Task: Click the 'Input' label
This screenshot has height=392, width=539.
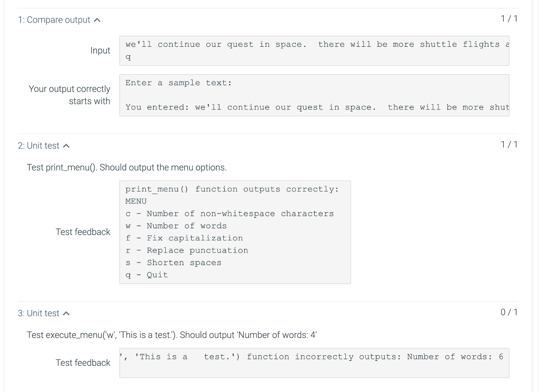Action: coord(100,51)
